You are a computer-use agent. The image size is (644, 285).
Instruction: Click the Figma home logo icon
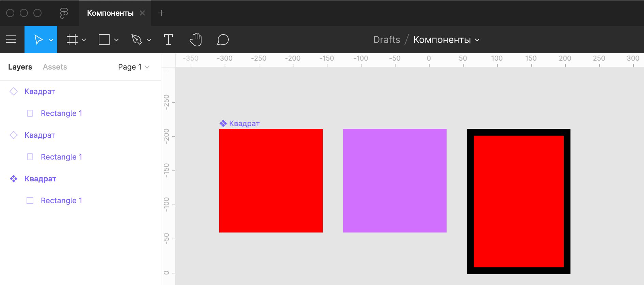click(x=64, y=13)
